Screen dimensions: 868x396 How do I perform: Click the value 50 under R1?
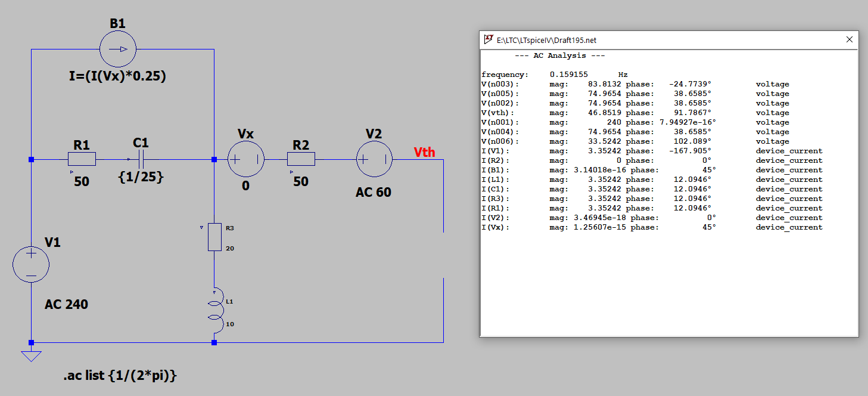click(x=82, y=181)
